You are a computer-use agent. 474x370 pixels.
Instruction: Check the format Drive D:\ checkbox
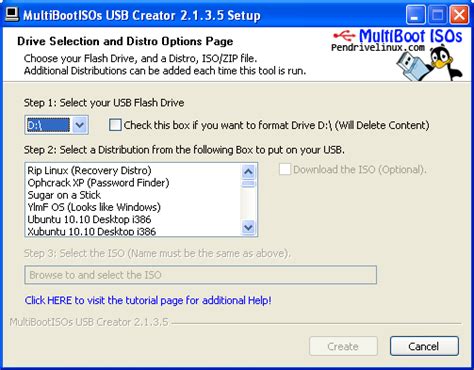(x=115, y=125)
